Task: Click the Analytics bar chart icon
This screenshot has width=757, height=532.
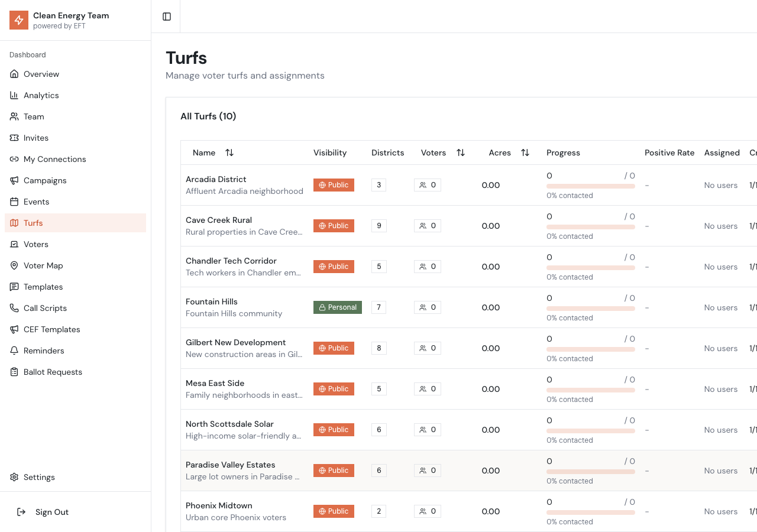Action: point(14,95)
